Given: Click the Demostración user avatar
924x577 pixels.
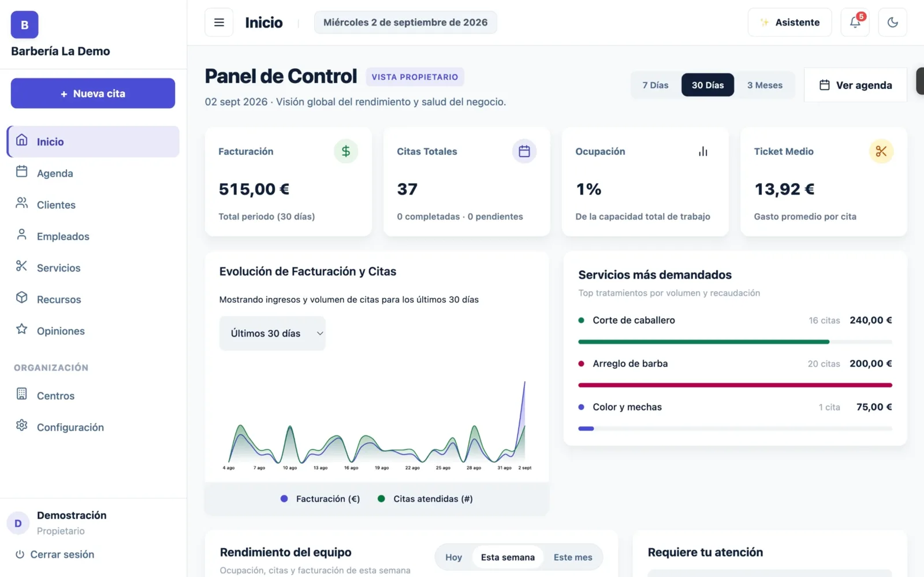Looking at the screenshot, I should (18, 523).
